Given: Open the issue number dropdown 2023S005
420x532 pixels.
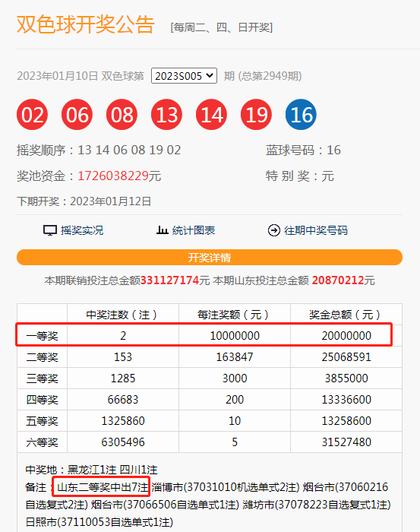Looking at the screenshot, I should (184, 76).
